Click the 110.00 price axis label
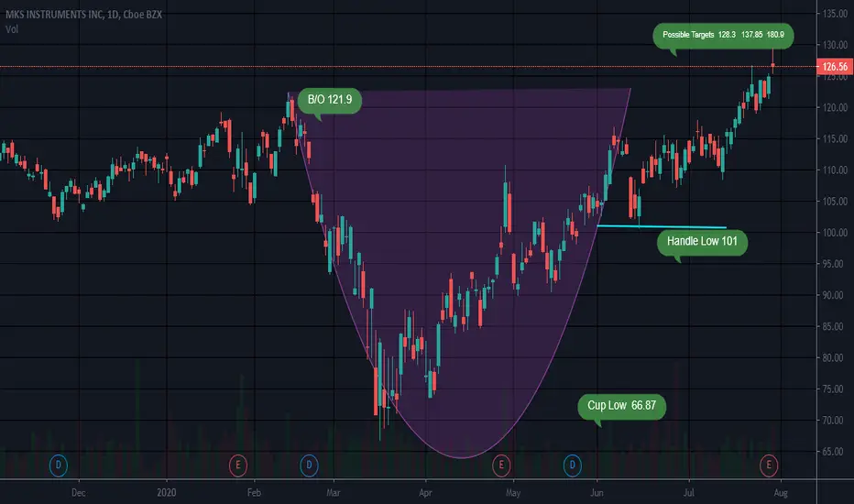 [x=835, y=170]
